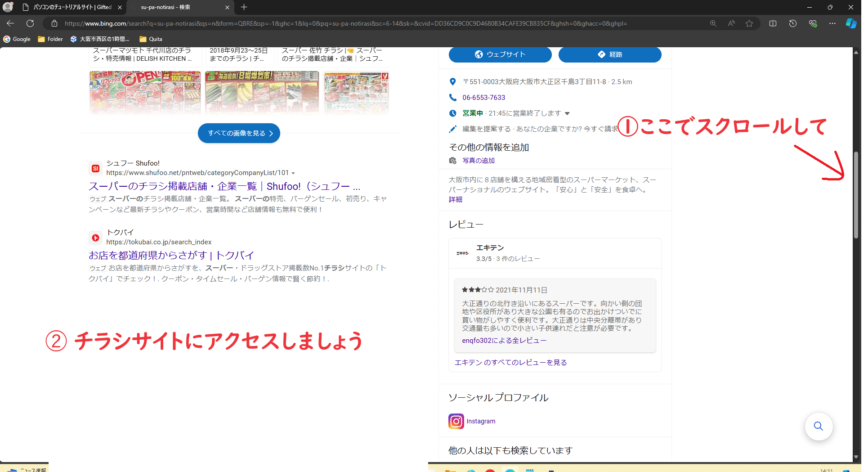The height and width of the screenshot is (472, 868).
Task: Open 2018年9月23〜25日までのチラシ image caption
Action: pyautogui.click(x=239, y=54)
